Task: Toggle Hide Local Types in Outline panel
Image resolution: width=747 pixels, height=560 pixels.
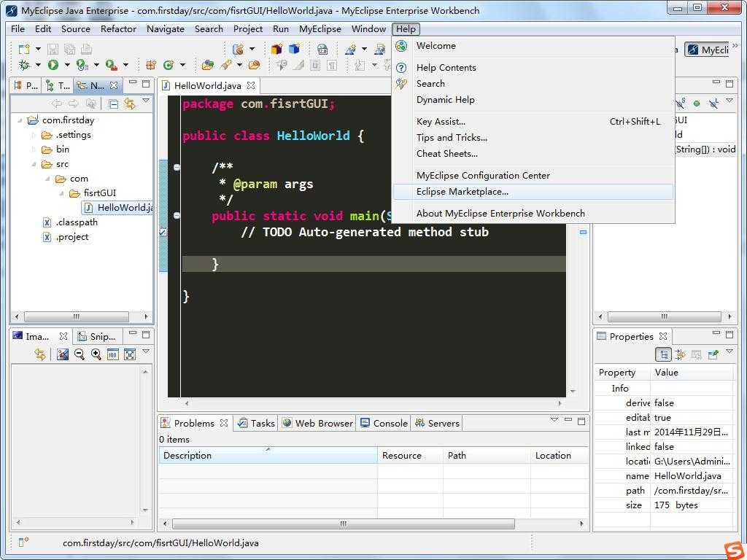Action: (713, 103)
